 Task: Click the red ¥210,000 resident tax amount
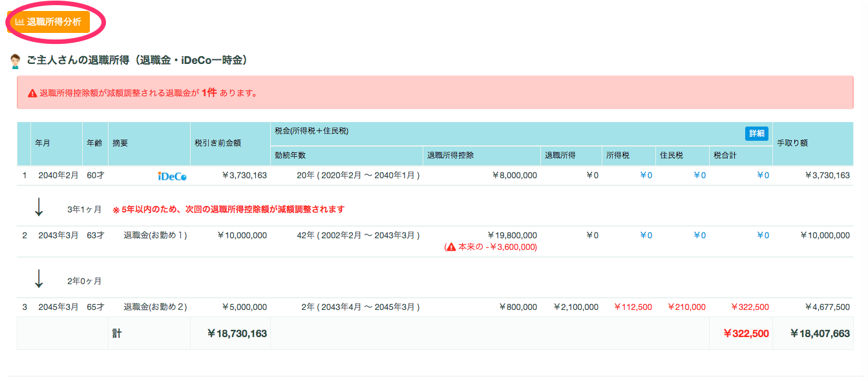[x=686, y=307]
